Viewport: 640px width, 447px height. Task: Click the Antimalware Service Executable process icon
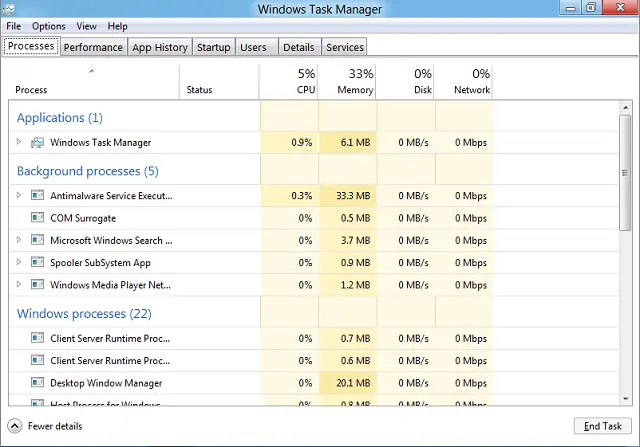pyautogui.click(x=37, y=195)
